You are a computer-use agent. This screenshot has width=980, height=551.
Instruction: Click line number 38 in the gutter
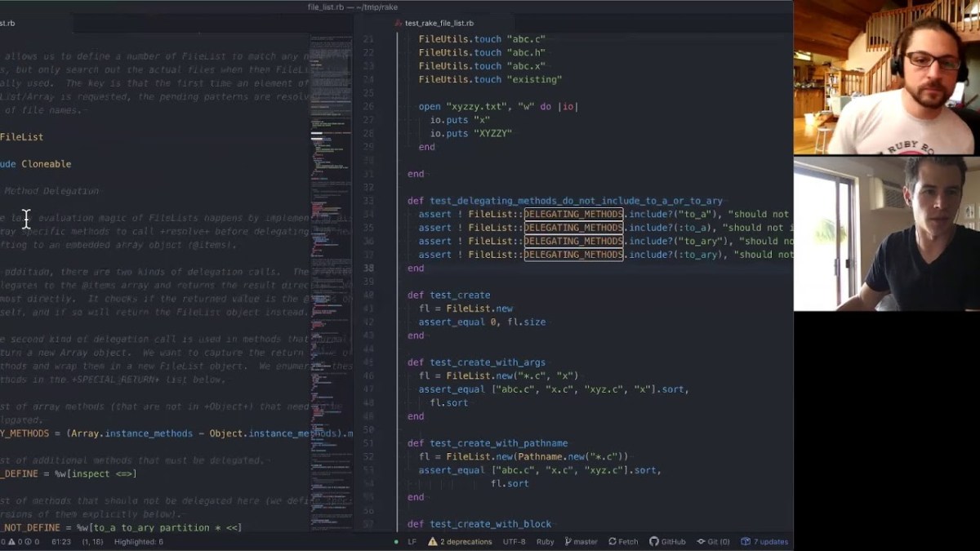tap(367, 268)
